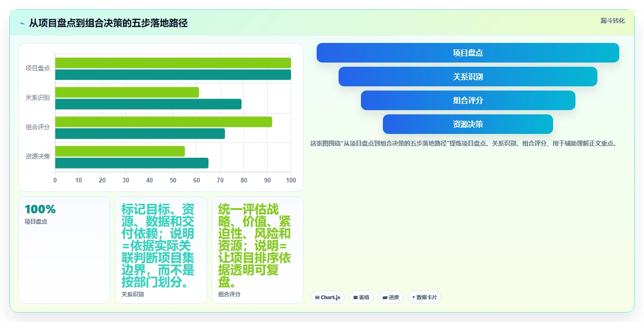Click the 30 tick on chart x-axis
Viewport: 644px width, 322px height.
(126, 180)
